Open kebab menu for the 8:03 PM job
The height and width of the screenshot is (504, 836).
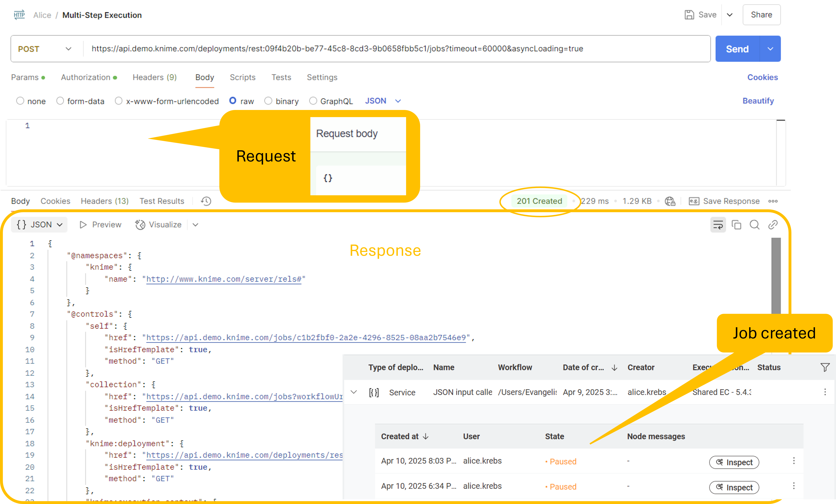794,461
